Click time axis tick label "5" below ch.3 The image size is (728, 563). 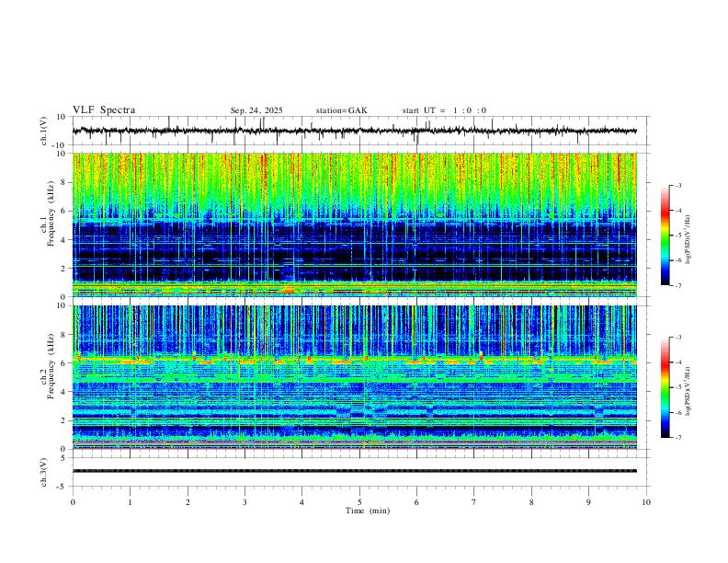[359, 502]
